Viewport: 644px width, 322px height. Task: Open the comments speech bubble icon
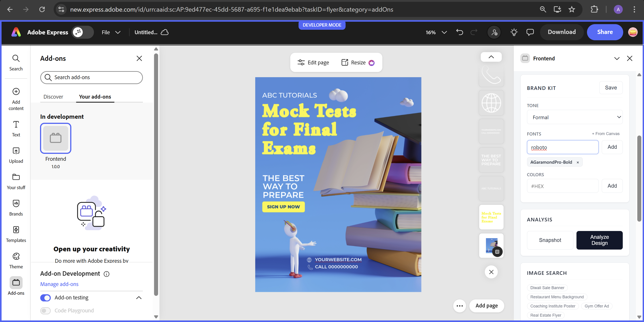coord(530,32)
